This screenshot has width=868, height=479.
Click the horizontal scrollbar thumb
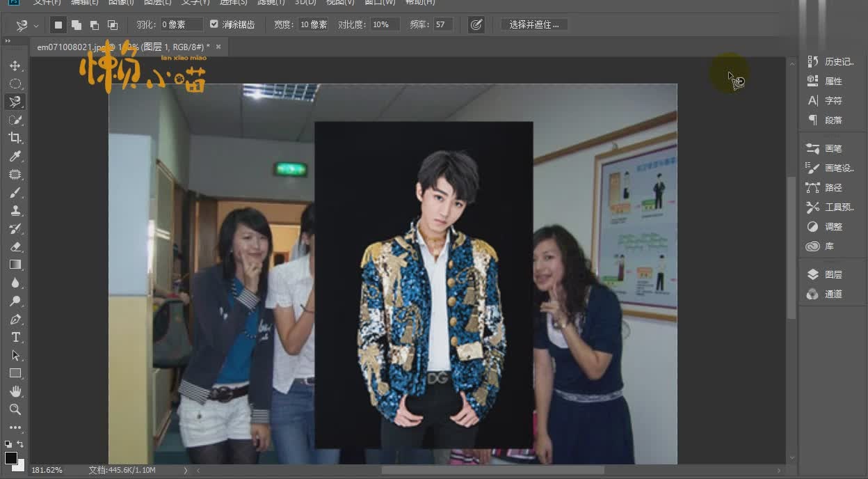[492, 471]
